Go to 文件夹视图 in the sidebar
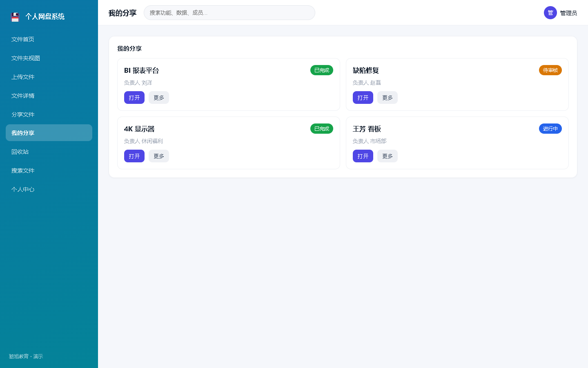Screen dimensions: 588x368 point(49,58)
